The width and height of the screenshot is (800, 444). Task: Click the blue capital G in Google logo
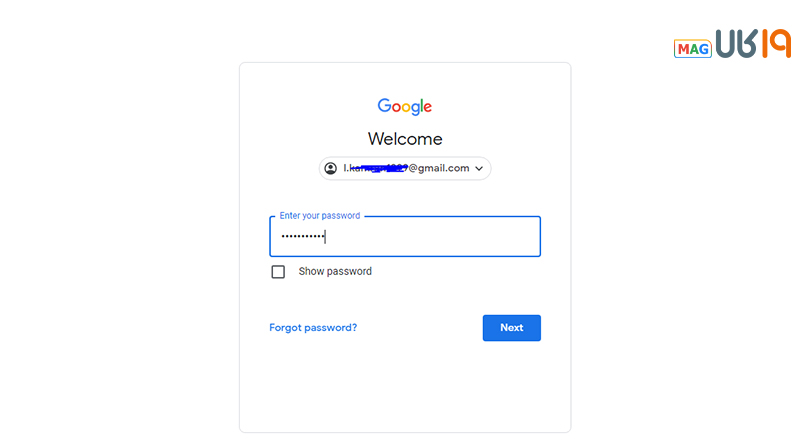(384, 105)
